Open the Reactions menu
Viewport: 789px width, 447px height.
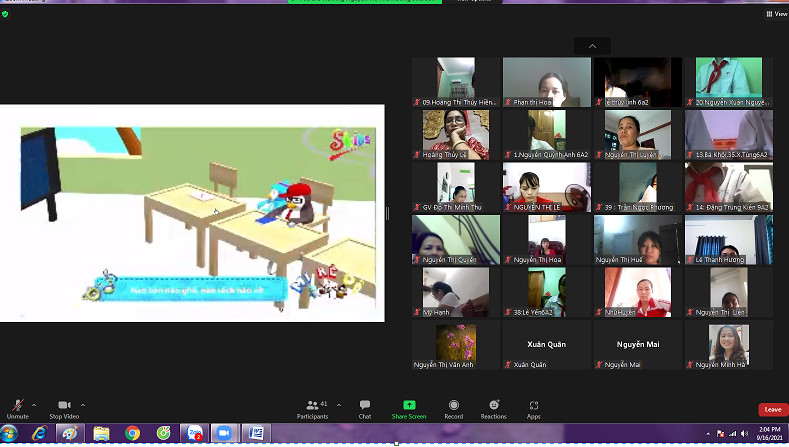(x=493, y=408)
